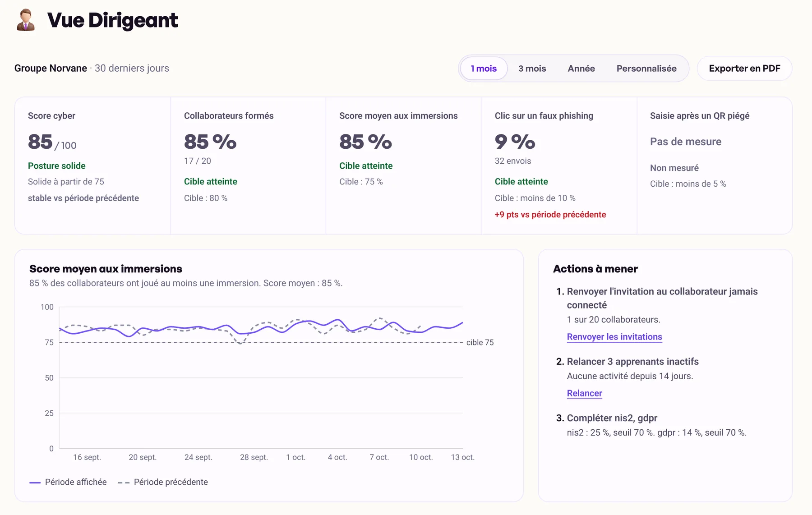Click the executive avatar icon beside Vue Dirigeant
This screenshot has height=515, width=812.
[x=26, y=20]
